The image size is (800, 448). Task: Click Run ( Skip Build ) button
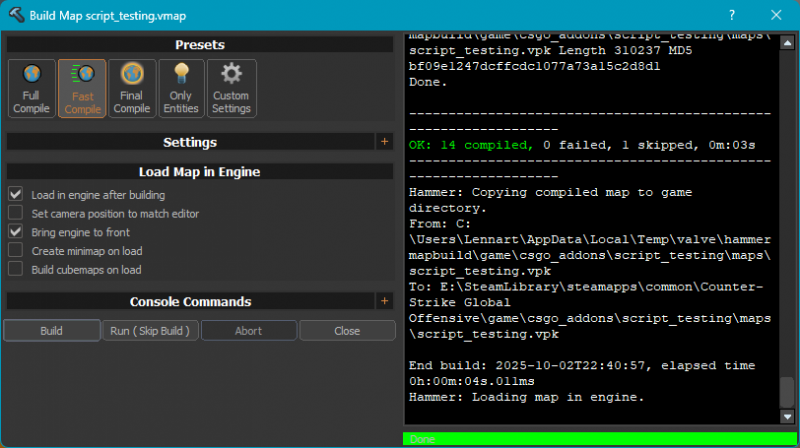pos(150,330)
